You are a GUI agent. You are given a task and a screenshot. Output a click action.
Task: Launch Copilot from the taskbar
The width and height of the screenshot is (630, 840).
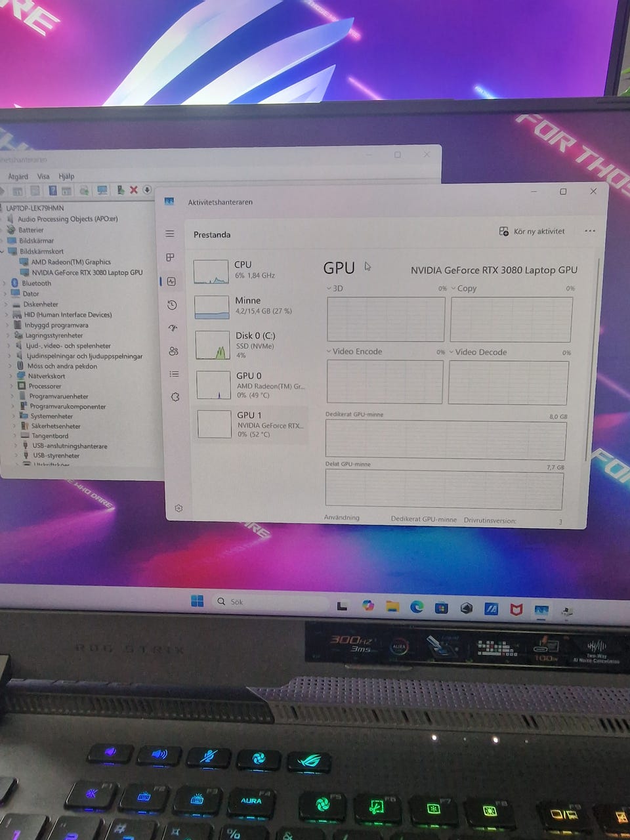coord(368,606)
